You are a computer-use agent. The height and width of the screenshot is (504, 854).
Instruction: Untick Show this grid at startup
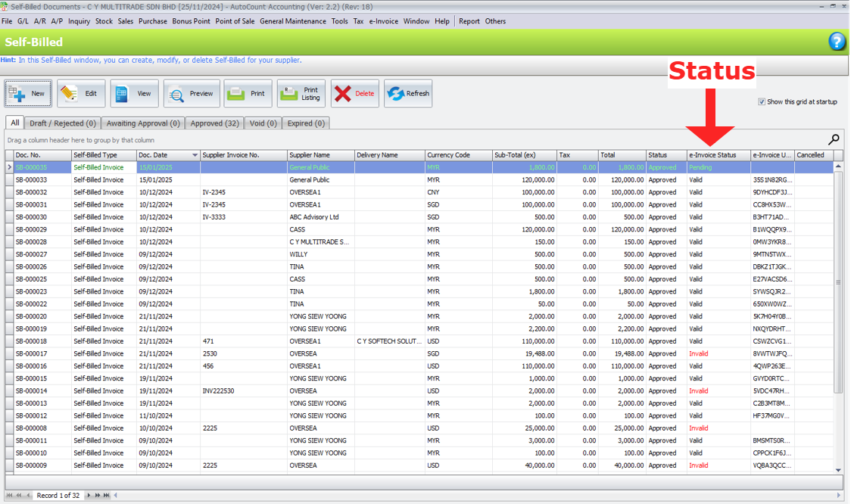[x=762, y=102]
